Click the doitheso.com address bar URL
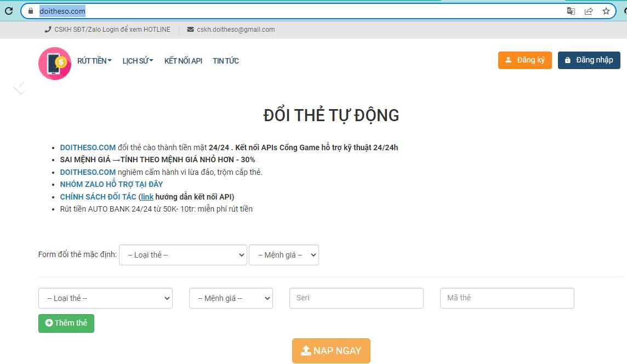 (x=62, y=11)
